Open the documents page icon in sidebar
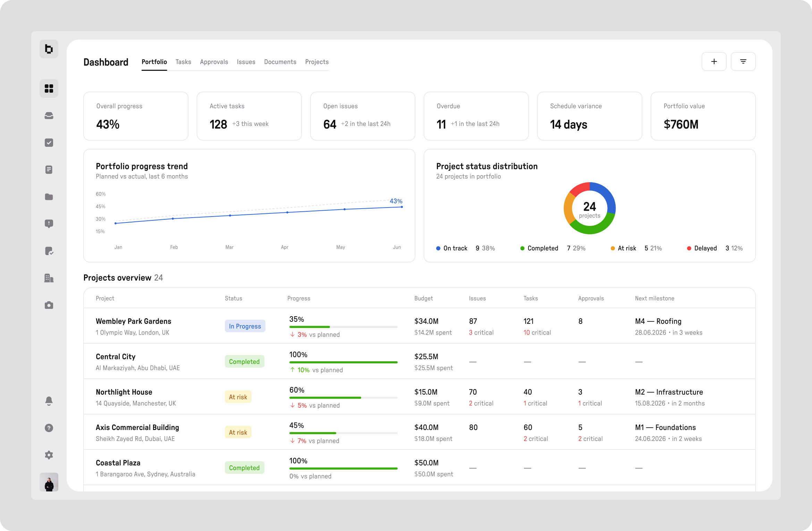Image resolution: width=812 pixels, height=531 pixels. (49, 170)
